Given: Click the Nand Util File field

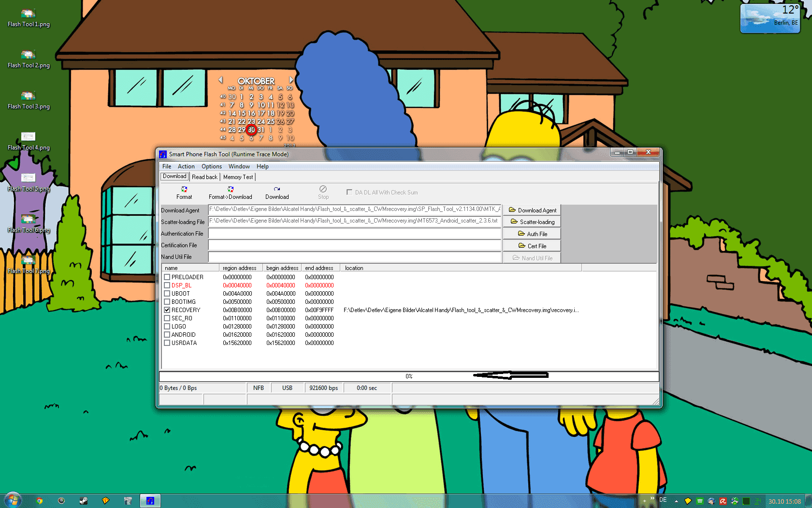Looking at the screenshot, I should click(355, 257).
